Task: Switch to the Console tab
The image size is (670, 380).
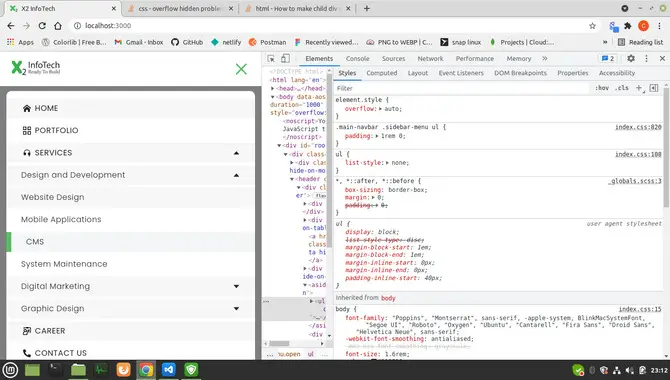Action: (x=357, y=59)
